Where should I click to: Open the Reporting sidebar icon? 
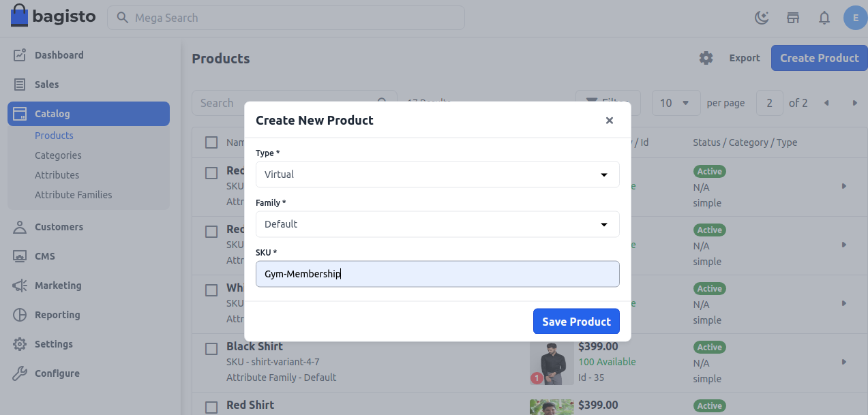click(19, 314)
